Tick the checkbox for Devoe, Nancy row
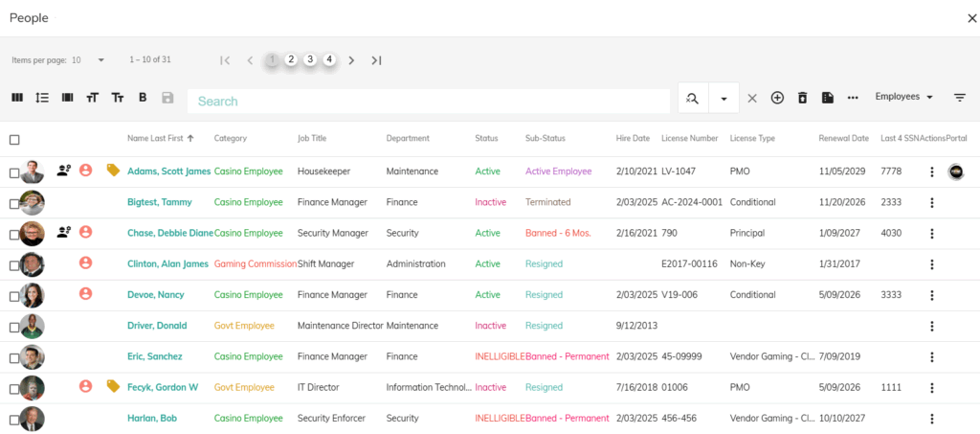Image resolution: width=980 pixels, height=434 pixels. (x=14, y=295)
